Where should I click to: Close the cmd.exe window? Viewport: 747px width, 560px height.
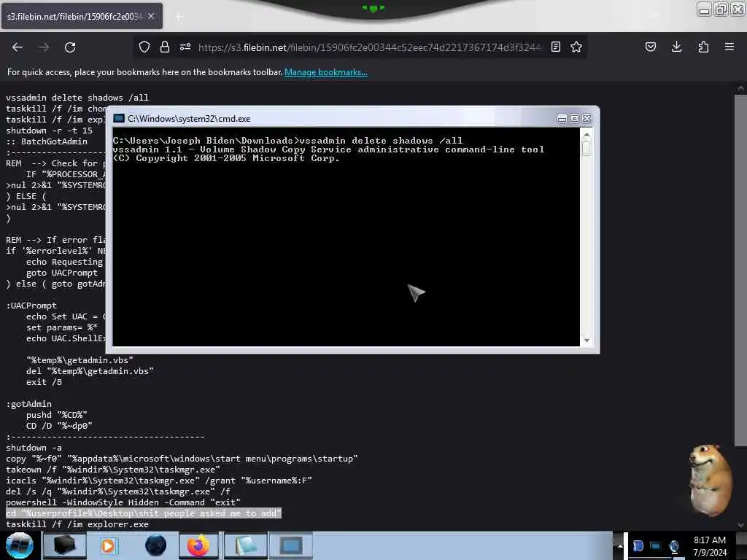point(587,119)
